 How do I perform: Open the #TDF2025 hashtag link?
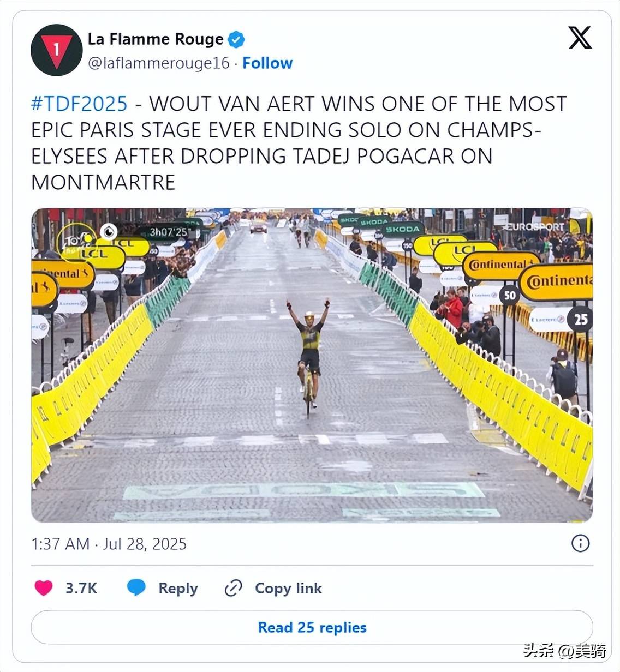pyautogui.click(x=79, y=104)
